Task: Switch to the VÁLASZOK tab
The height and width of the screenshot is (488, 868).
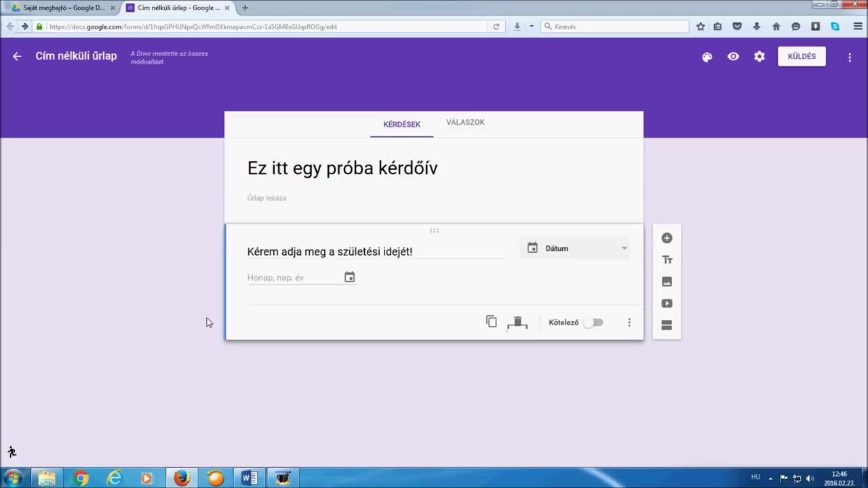Action: coord(465,123)
